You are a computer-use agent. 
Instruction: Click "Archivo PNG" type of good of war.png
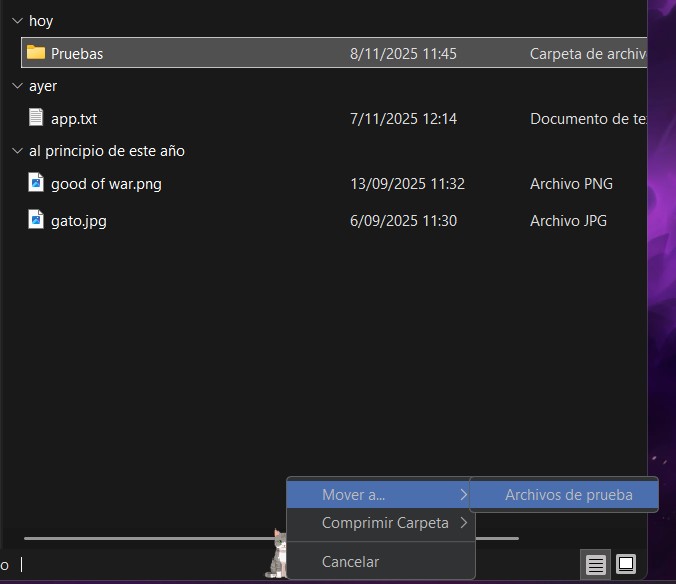click(x=571, y=184)
